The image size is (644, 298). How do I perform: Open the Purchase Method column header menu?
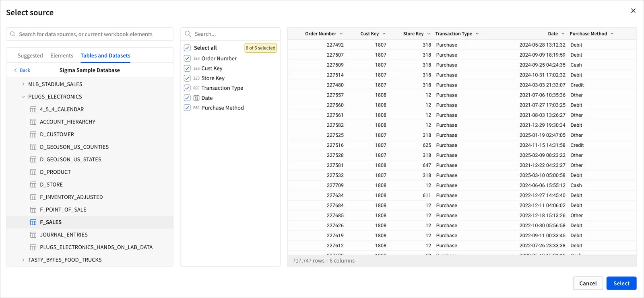tap(612, 34)
